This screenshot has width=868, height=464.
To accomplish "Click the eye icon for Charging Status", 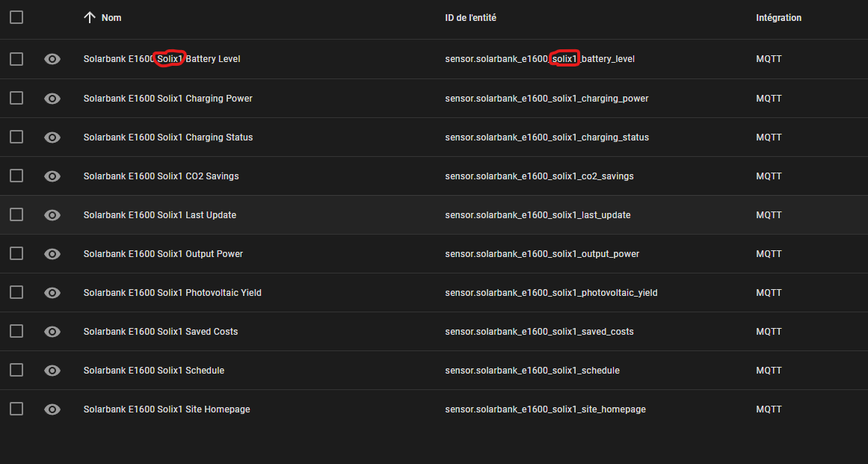I will pos(52,137).
